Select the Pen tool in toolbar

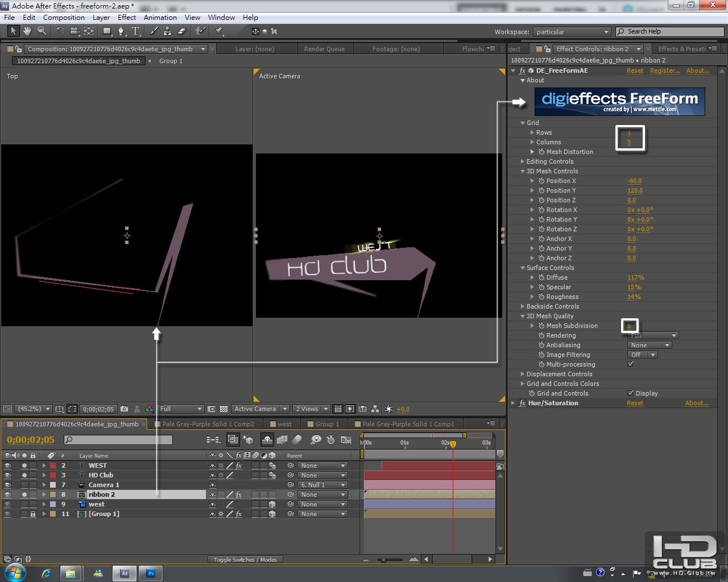(x=121, y=31)
